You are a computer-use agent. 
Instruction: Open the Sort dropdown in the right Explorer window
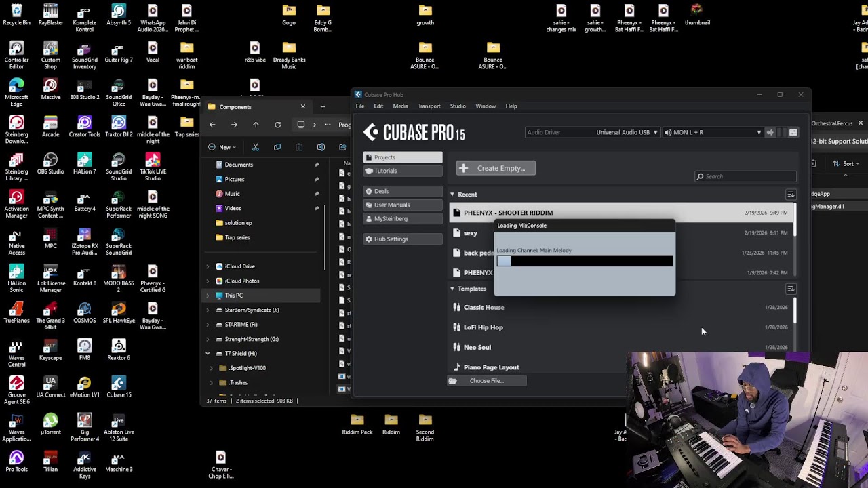(848, 163)
